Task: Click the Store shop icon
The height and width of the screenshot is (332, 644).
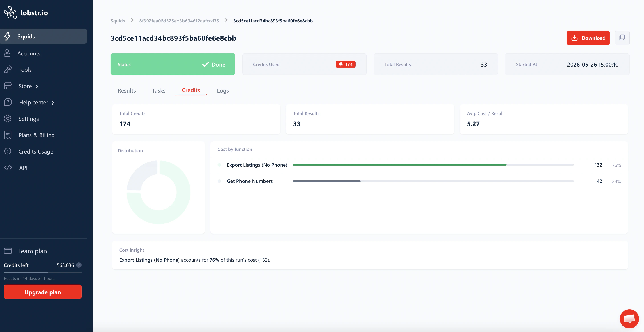Action: click(8, 86)
